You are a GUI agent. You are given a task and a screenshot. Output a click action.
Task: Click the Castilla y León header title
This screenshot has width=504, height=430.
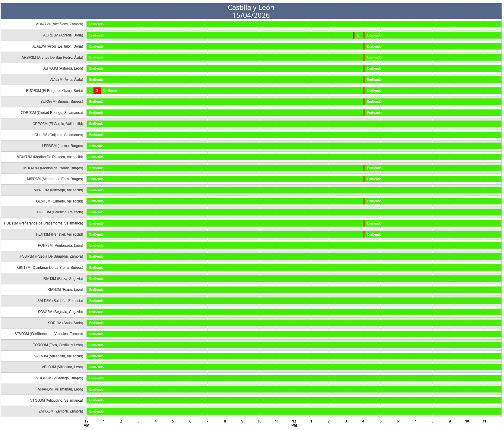[x=251, y=8]
